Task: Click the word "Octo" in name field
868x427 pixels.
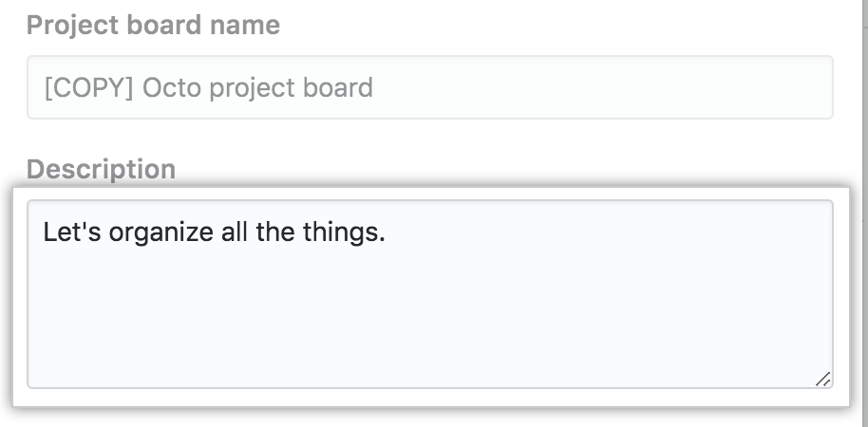Action: coord(168,89)
